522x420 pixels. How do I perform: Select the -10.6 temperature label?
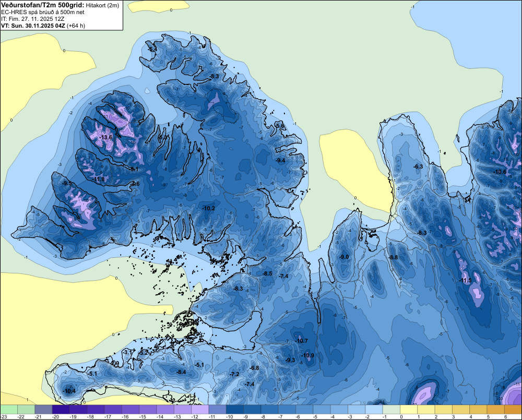pyautogui.click(x=501, y=172)
